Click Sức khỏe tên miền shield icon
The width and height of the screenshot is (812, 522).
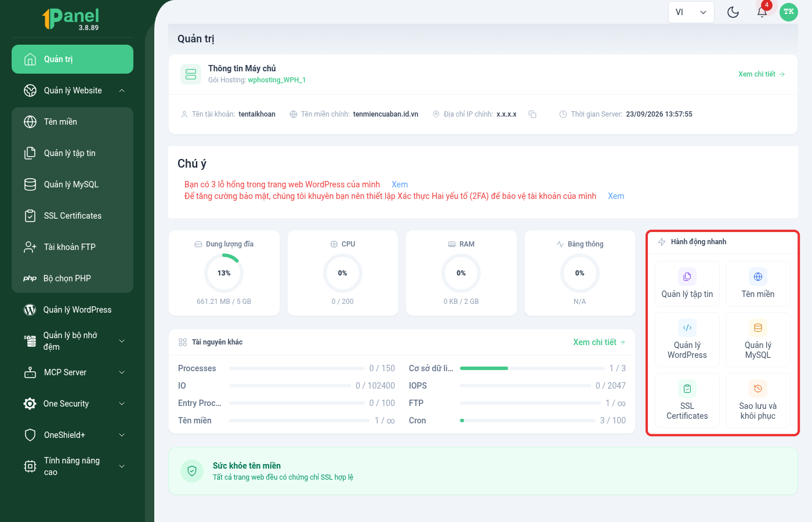(x=192, y=471)
